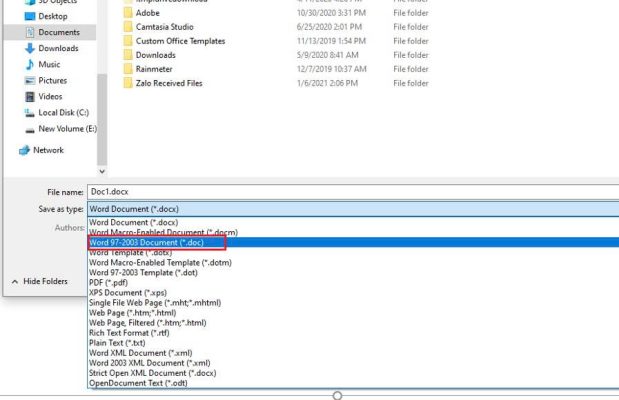Select the Rainmeter folder
The width and height of the screenshot is (619, 400).
(154, 69)
